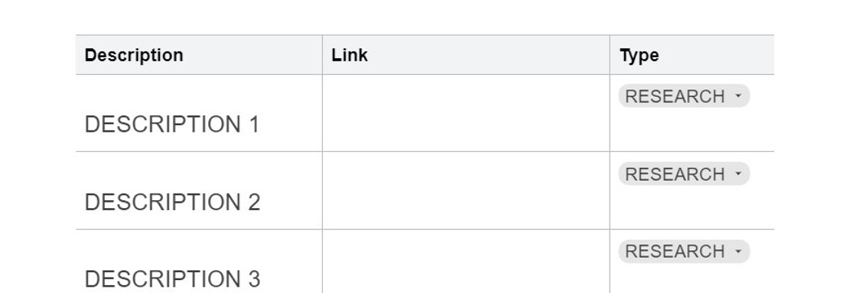Select the Link column header cell
The height and width of the screenshot is (293, 868).
(466, 55)
